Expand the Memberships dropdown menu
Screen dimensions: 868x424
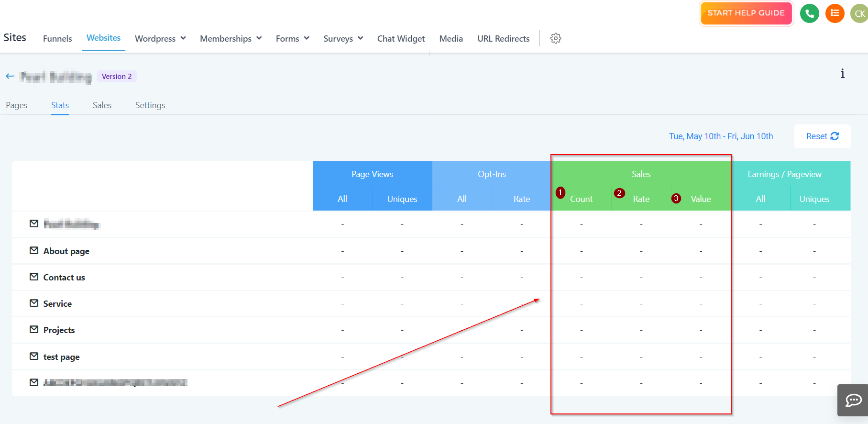coord(231,39)
